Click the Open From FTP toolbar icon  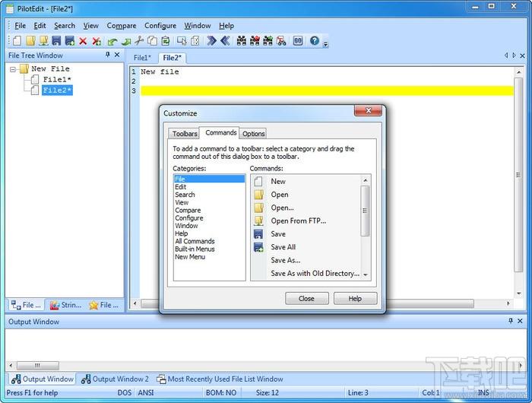coord(43,41)
